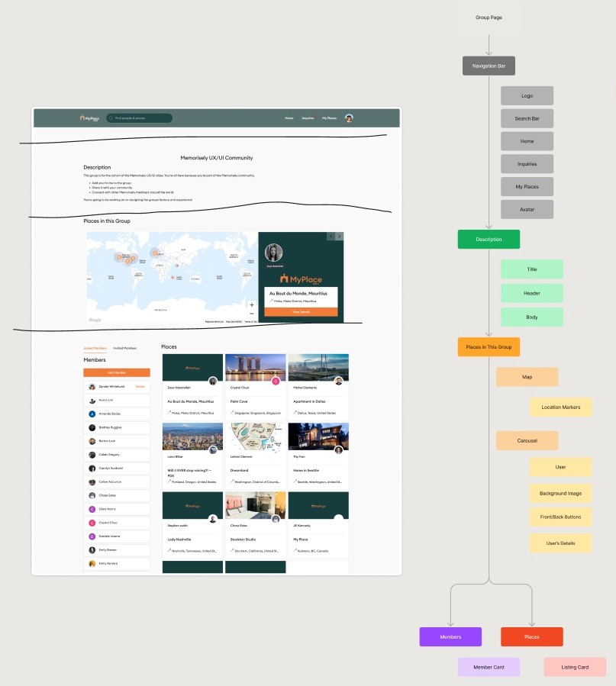Viewport: 616px width, 686px height.
Task: Select the Front/Back Buttons diagram node
Action: [561, 517]
